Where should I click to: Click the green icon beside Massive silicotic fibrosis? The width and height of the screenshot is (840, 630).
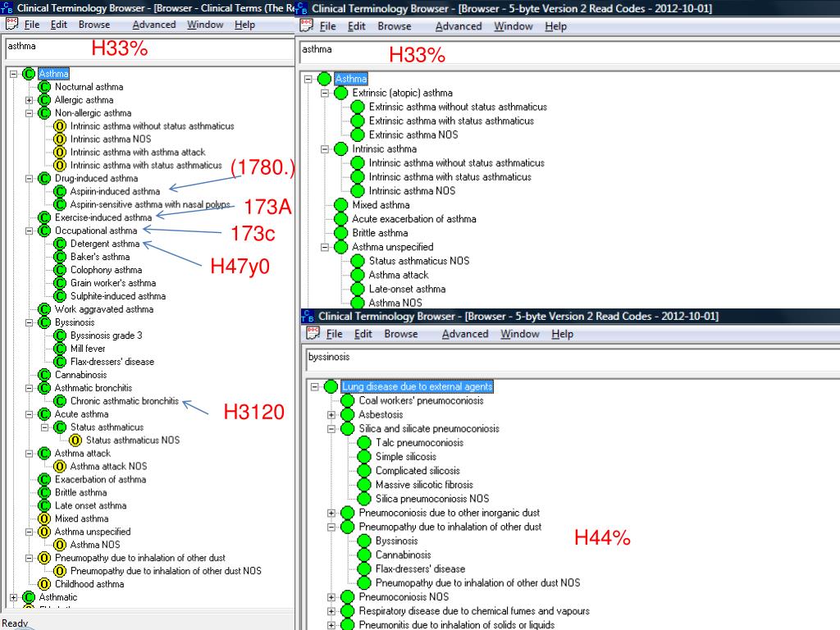364,484
